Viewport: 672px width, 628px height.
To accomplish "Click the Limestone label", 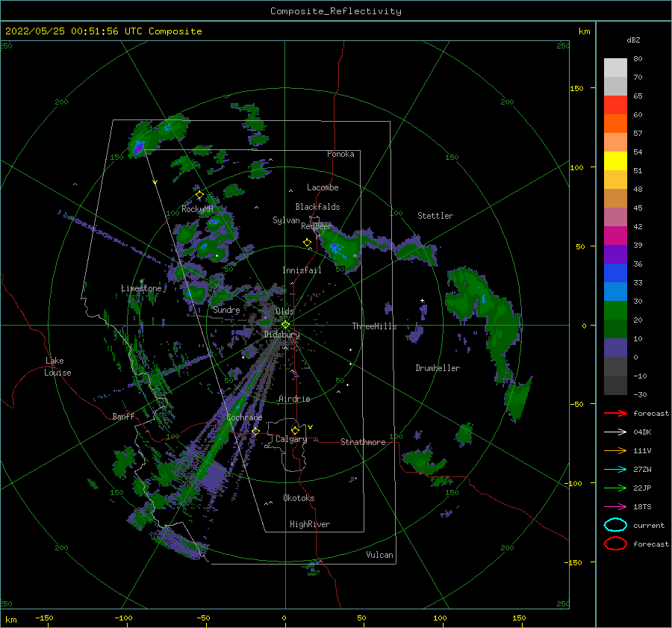I will 141,288.
